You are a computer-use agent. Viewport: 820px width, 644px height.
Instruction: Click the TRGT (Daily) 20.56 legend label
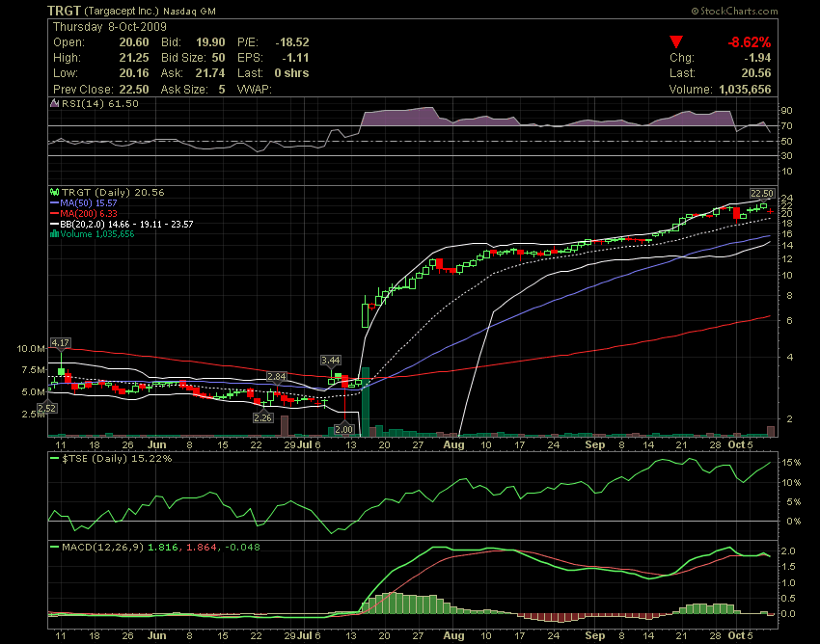[113, 193]
